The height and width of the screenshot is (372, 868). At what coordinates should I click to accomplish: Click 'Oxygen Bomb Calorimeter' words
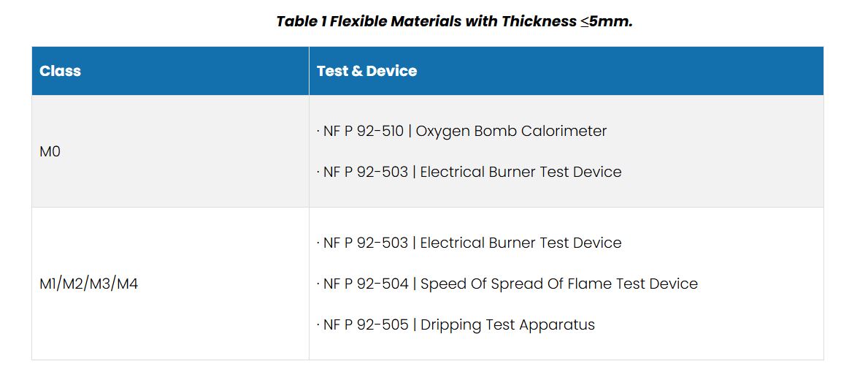513,132
